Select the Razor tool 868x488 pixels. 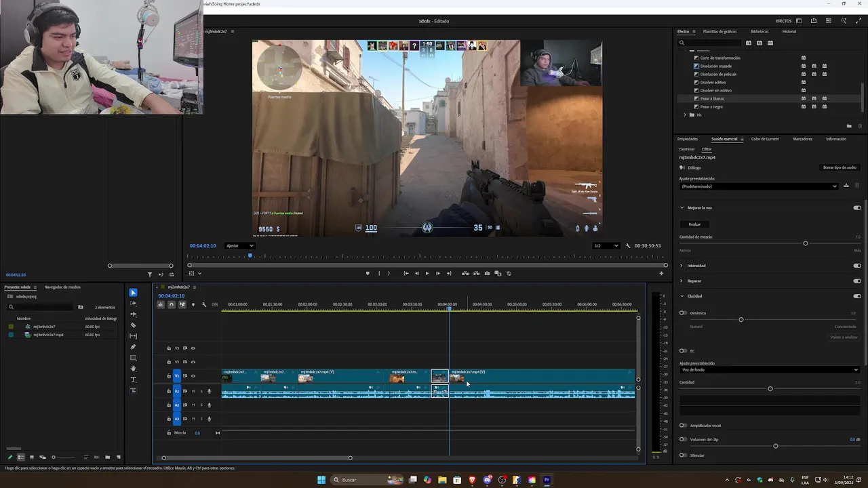(x=133, y=325)
